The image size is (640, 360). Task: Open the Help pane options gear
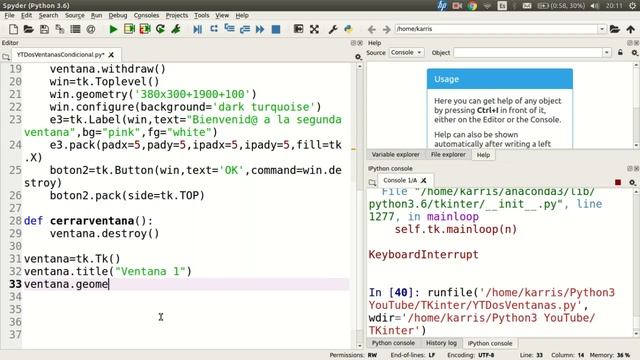634,53
